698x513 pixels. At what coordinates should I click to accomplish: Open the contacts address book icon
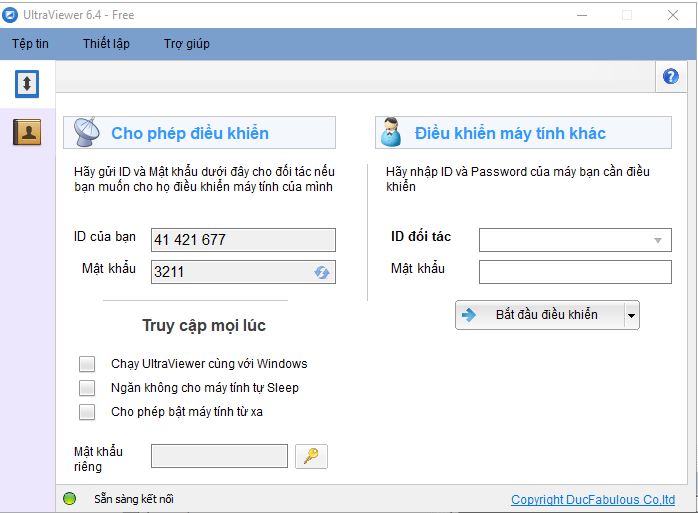point(27,132)
